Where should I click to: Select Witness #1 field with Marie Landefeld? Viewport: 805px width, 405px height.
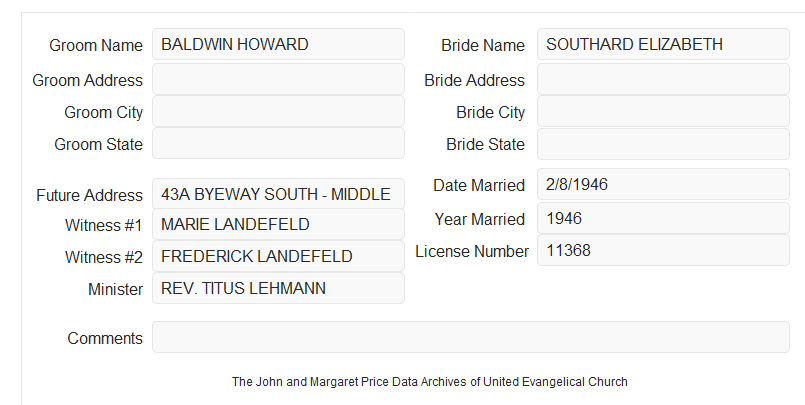tap(278, 224)
